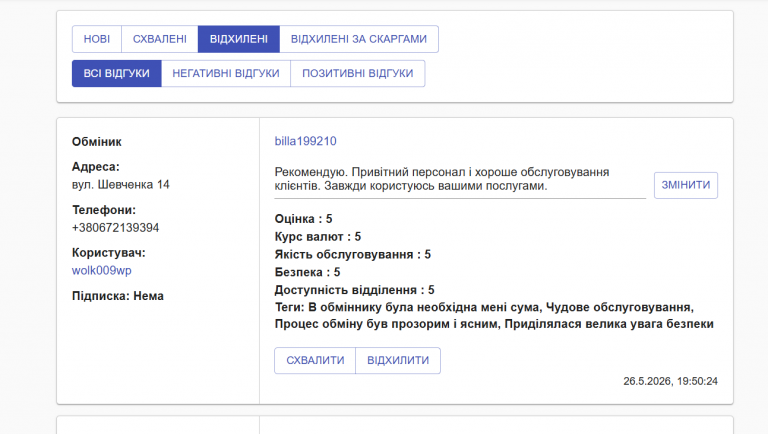The width and height of the screenshot is (768, 434).
Task: Click the ЗМІНИТИ button
Action: point(686,185)
